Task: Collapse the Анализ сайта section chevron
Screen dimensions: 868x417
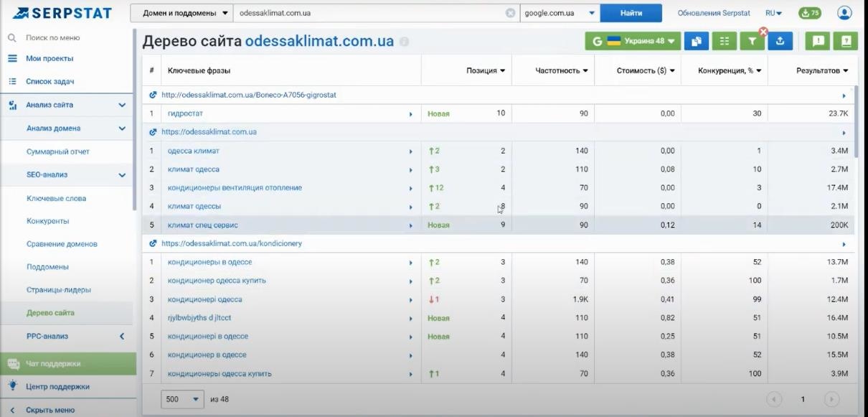Action: coord(122,105)
